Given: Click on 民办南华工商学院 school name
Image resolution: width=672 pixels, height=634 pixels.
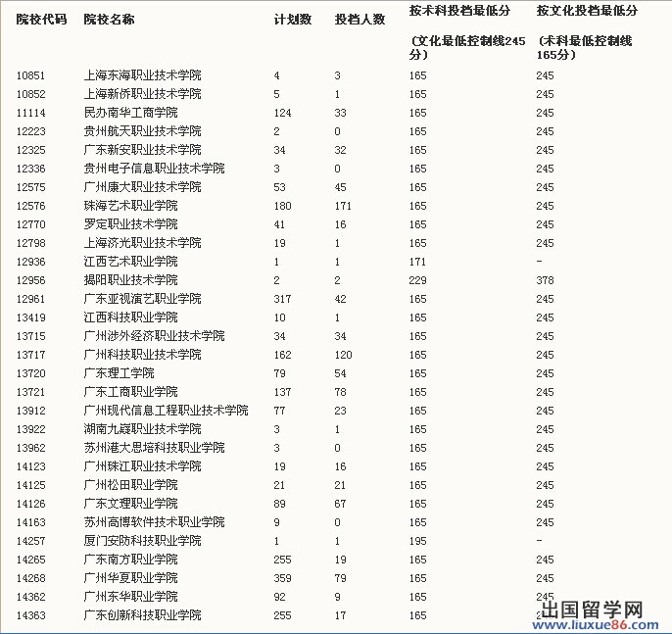Looking at the screenshot, I should point(130,113).
